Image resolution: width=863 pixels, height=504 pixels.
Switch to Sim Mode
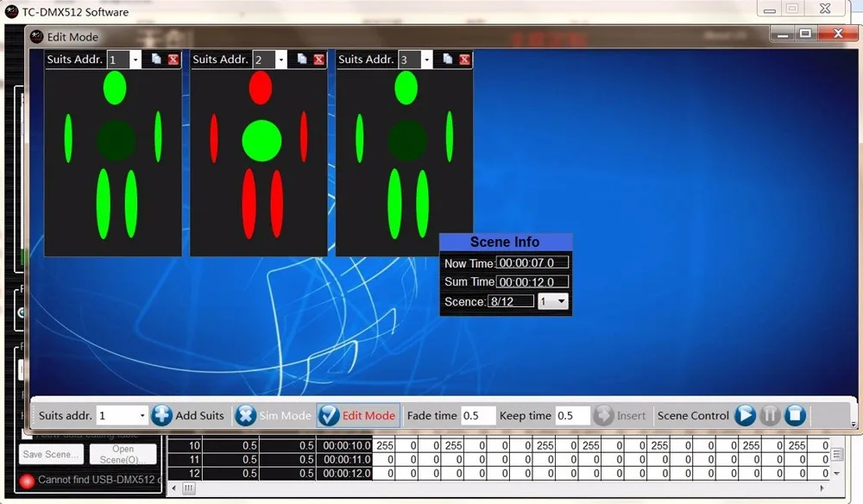pyautogui.click(x=274, y=415)
